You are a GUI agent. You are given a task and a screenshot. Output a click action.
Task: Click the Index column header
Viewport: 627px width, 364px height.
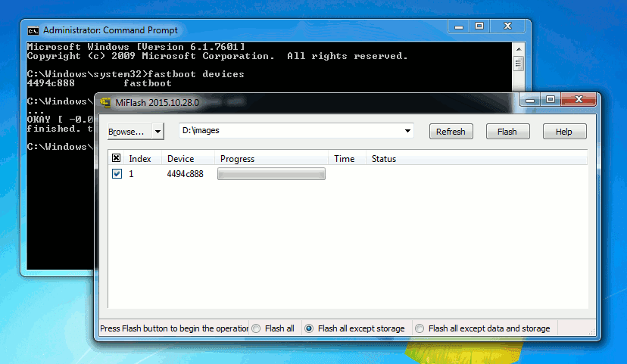(x=143, y=159)
